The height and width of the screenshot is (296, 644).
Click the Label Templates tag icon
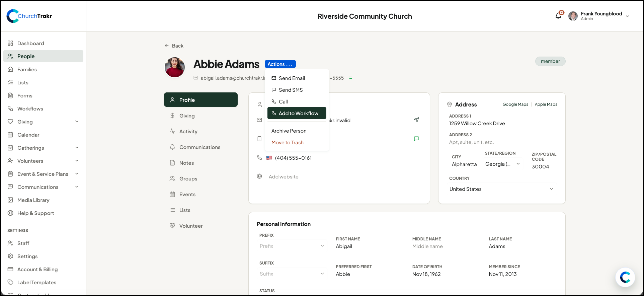click(x=10, y=282)
